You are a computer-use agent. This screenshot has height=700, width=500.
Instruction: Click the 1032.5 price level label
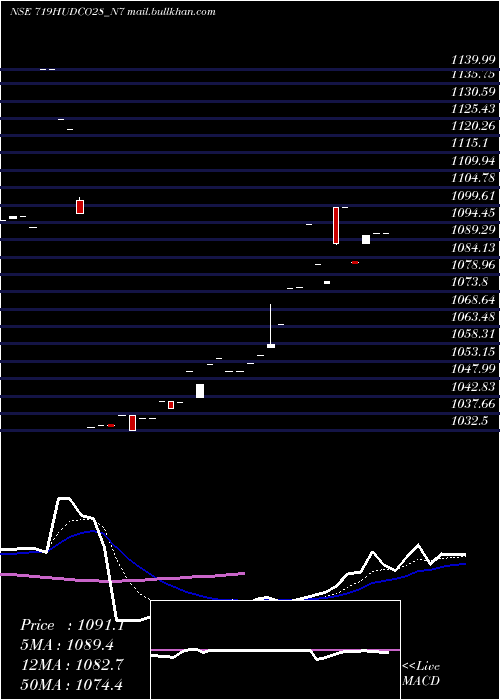(x=469, y=421)
